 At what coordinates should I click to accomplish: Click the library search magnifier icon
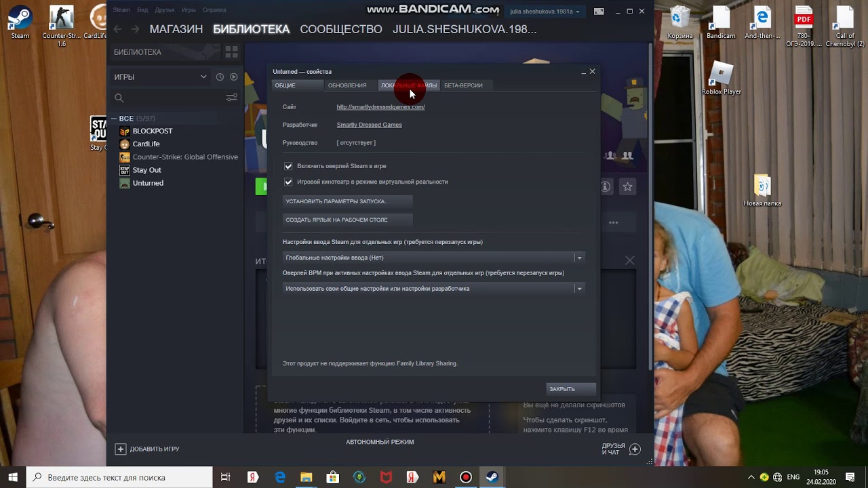119,98
